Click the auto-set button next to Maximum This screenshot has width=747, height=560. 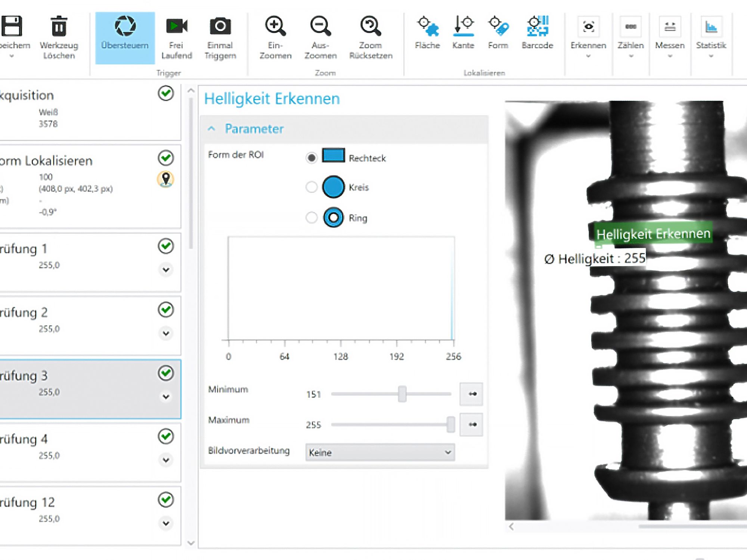(471, 424)
